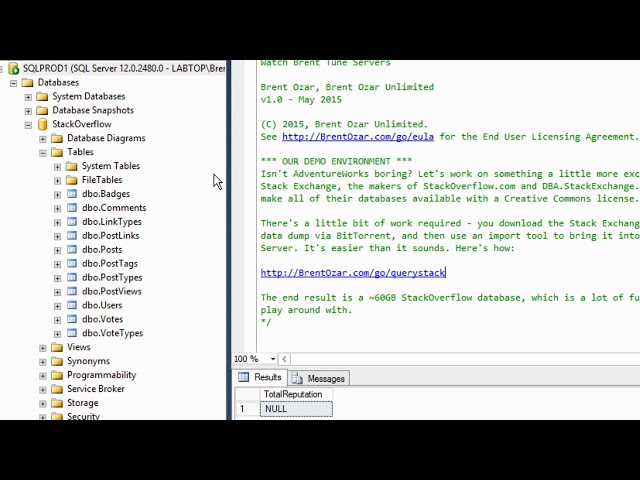Screen dimensions: 640x480
Task: Click the OUR DEMO ENVIRONMENT comment line
Action: point(336,161)
